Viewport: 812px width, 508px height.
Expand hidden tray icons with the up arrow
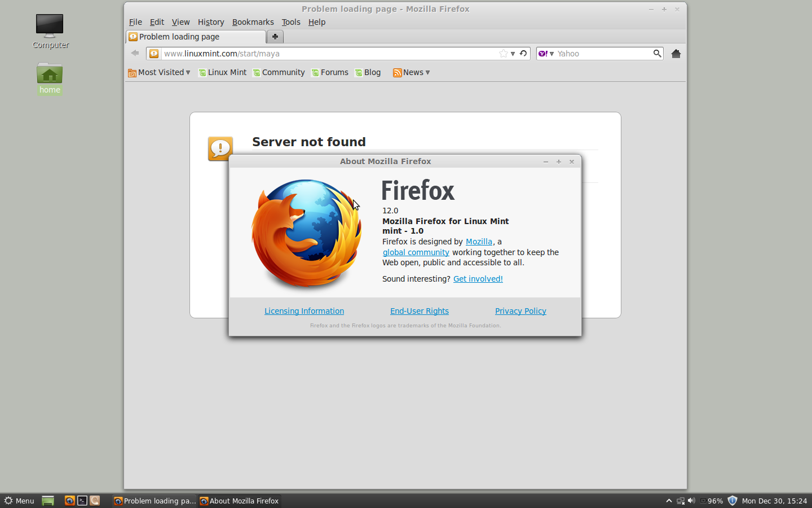[x=669, y=501]
